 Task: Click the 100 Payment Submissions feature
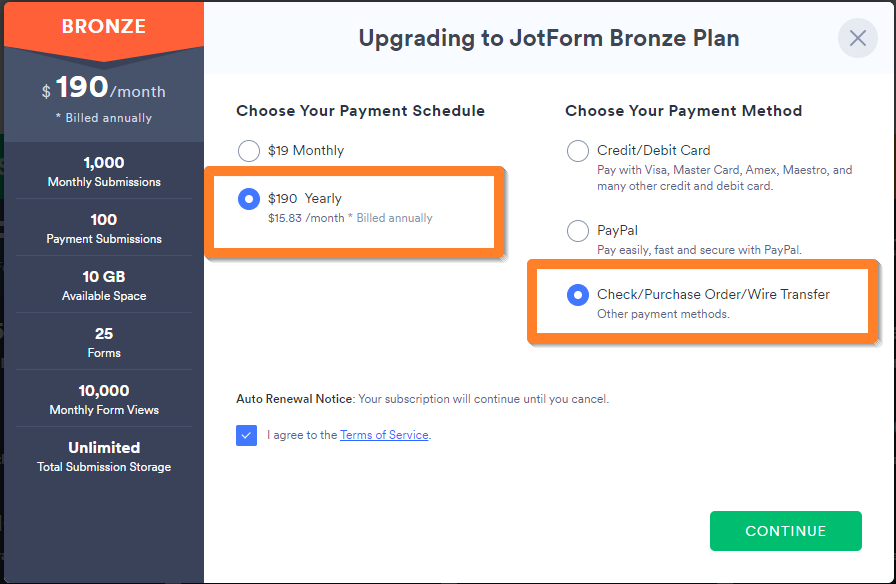[x=104, y=228]
